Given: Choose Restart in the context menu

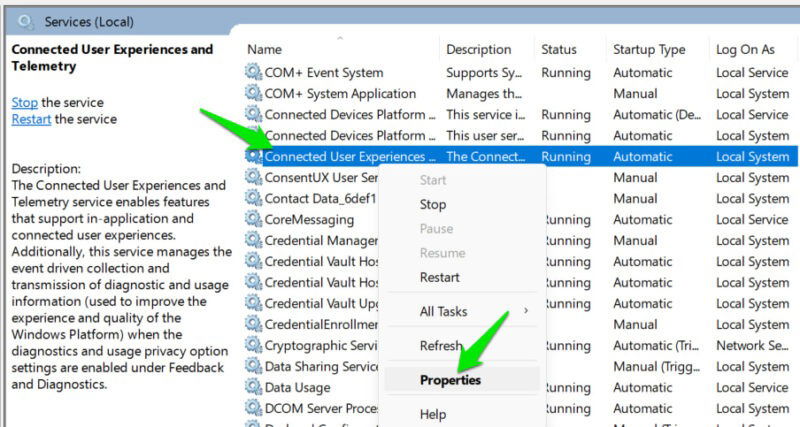Looking at the screenshot, I should coord(439,278).
